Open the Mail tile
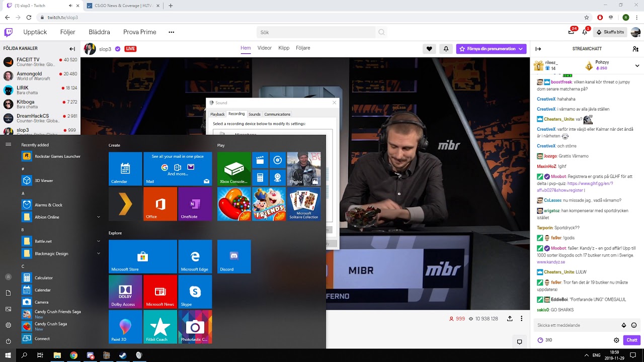644x362 pixels. pyautogui.click(x=178, y=169)
